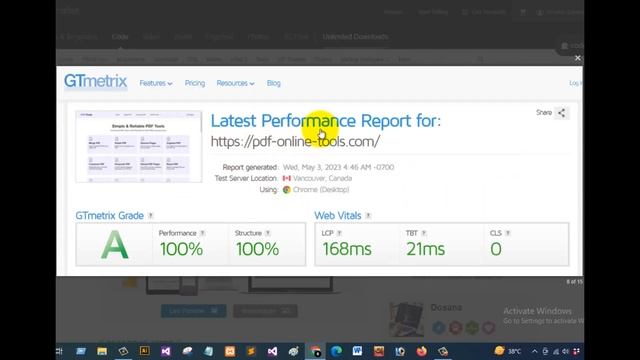This screenshot has width=640, height=360.
Task: Click the weather 38°C taskbar widget
Action: [x=507, y=351]
